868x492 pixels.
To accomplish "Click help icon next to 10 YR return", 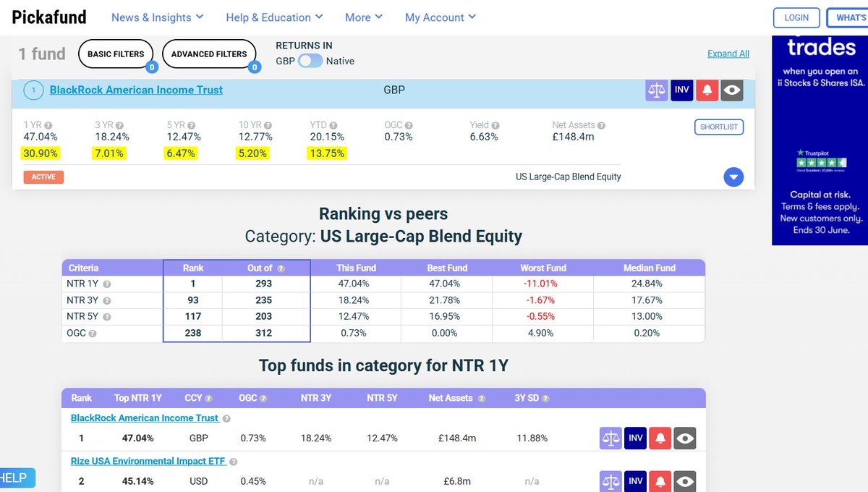I will coord(268,125).
